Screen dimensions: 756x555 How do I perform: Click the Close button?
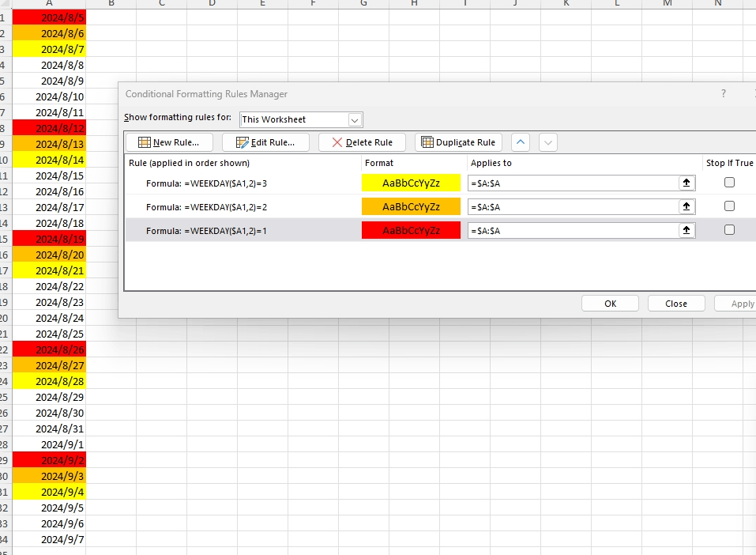[x=676, y=304]
